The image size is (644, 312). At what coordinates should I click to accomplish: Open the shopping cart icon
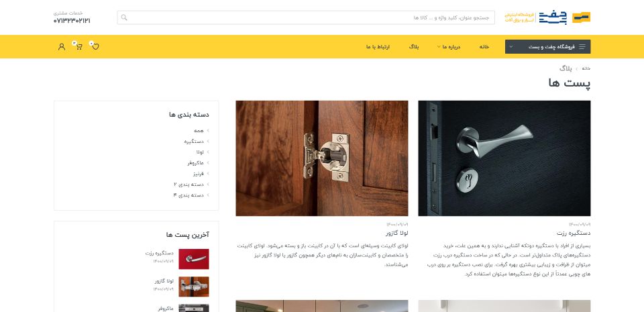pos(79,46)
